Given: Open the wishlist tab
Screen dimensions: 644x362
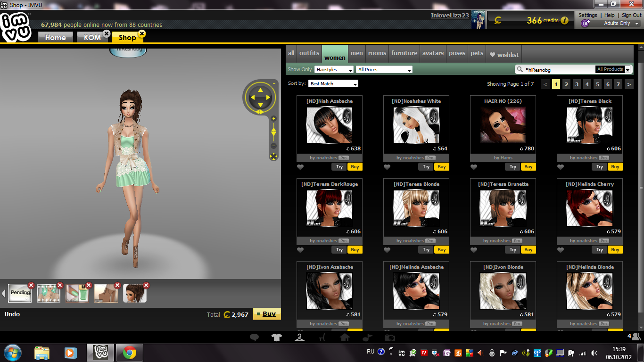Looking at the screenshot, I should 504,55.
